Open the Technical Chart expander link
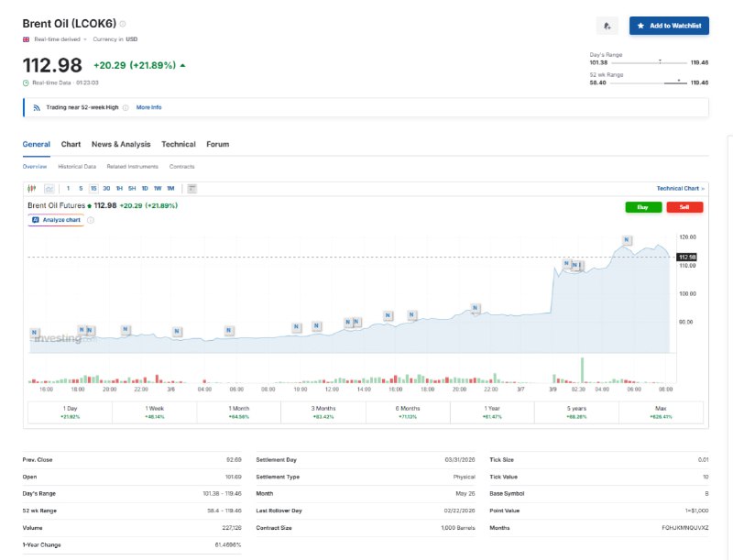This screenshot has width=733, height=560. coord(680,188)
